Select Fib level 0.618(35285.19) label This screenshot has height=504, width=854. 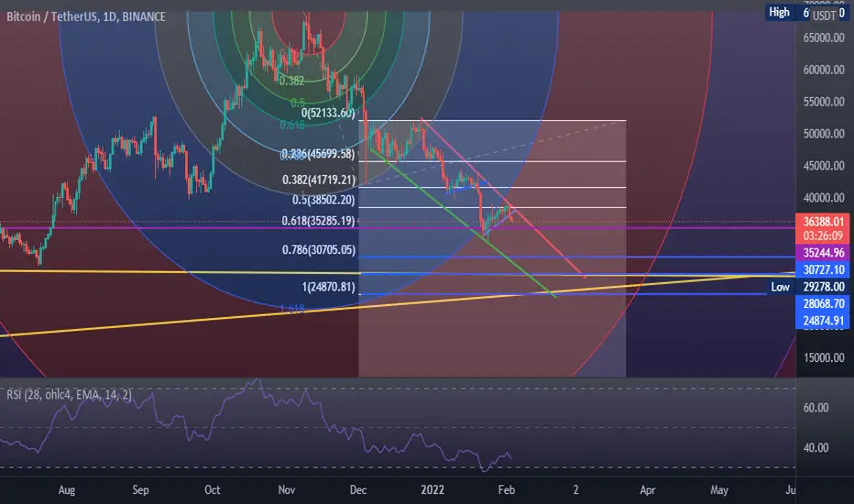[x=318, y=221]
